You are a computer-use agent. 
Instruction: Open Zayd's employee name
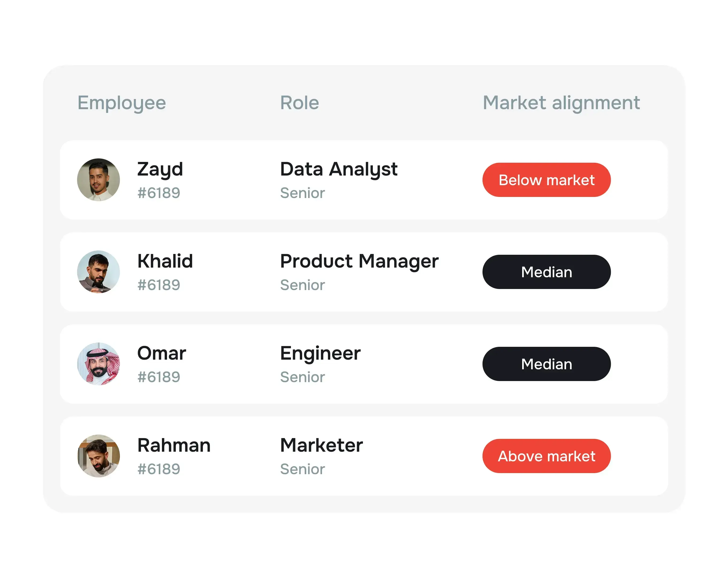[160, 169]
